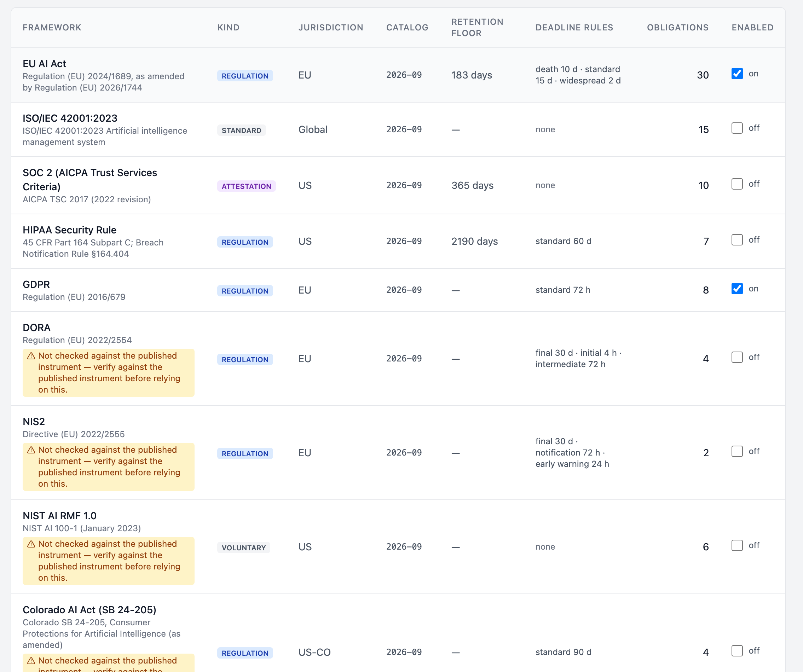Click the warning icon in the Colorado AI Act notice
803x672 pixels.
pyautogui.click(x=31, y=661)
